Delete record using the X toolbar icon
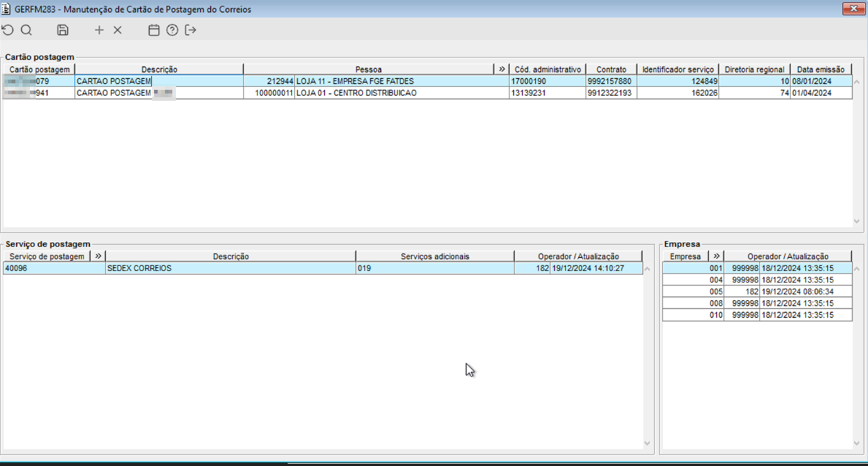Viewport: 868px width, 466px height. [x=118, y=30]
